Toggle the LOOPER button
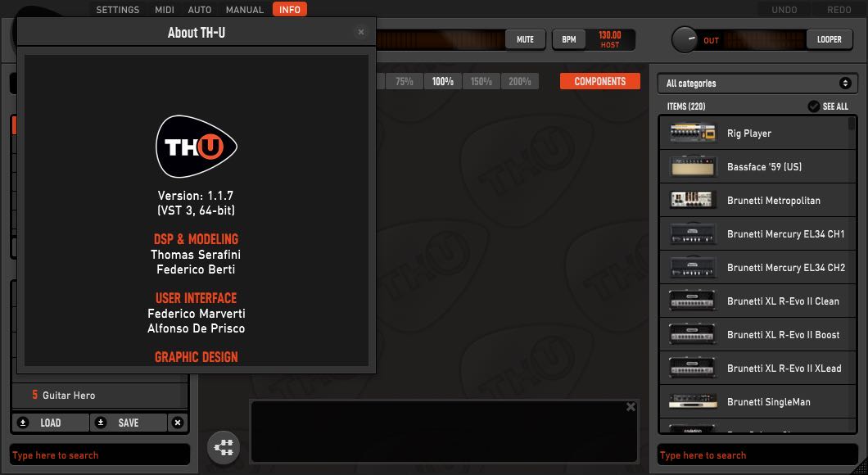 click(x=829, y=39)
